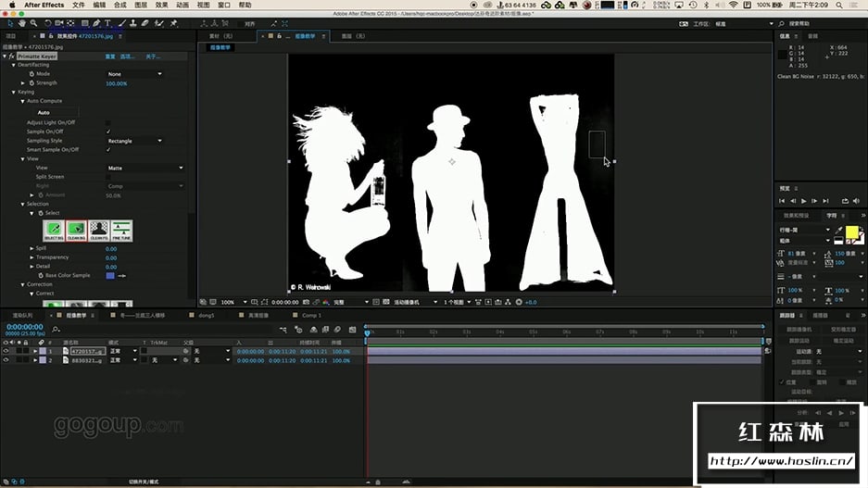Click the Auto compute button
868x488 pixels.
44,112
